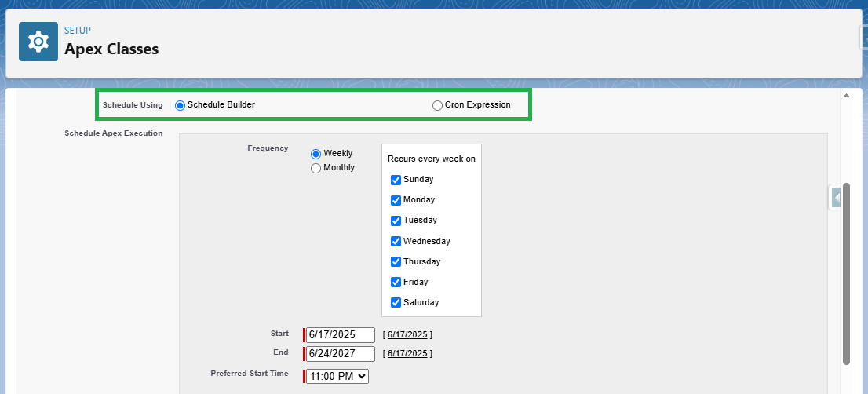The height and width of the screenshot is (394, 868).
Task: Click the Schedule Apex Execution label
Action: coord(114,133)
